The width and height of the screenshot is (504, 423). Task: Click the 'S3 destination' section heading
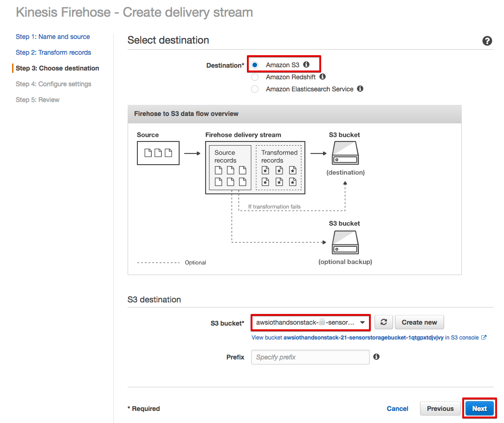click(154, 300)
